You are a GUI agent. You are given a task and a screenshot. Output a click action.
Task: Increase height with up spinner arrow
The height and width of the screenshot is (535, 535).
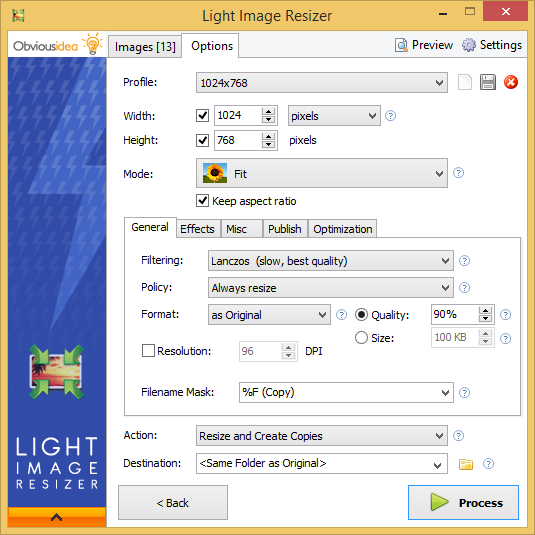[269, 136]
